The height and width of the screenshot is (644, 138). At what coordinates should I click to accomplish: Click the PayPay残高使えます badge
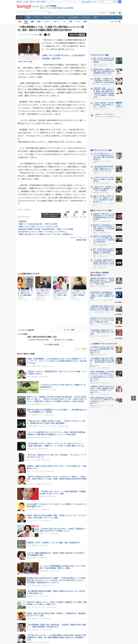pyautogui.click(x=98, y=275)
